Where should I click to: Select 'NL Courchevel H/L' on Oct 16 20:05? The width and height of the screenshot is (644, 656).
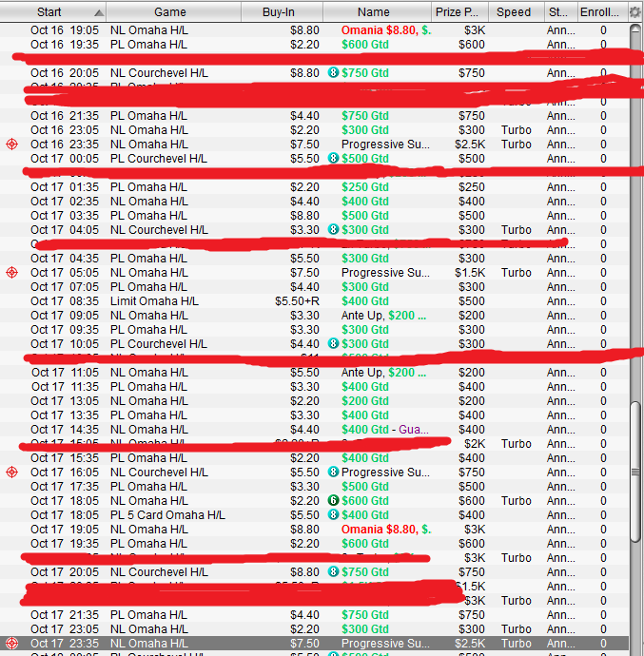pos(159,73)
